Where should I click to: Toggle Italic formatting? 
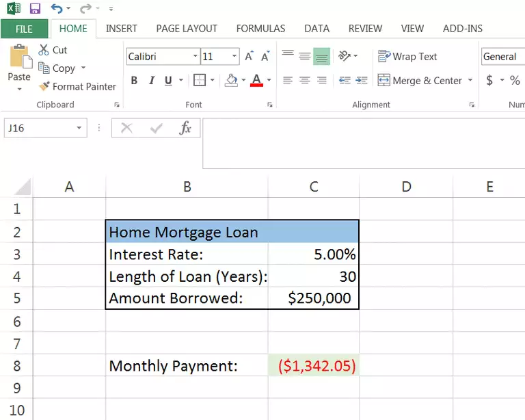coord(151,81)
